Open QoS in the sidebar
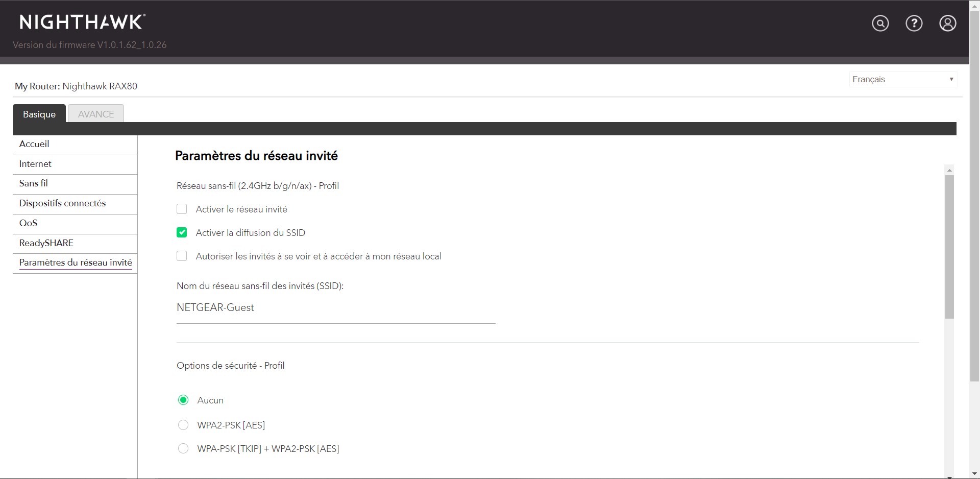The image size is (980, 479). tap(75, 224)
